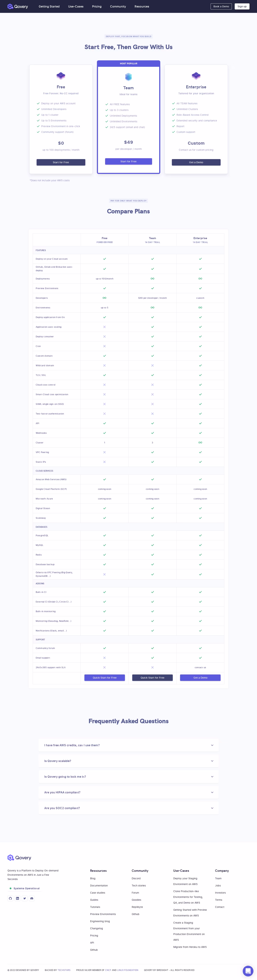257x980 pixels.
Task: Open the 'Migrate from Heroku to AWS' link
Action: tap(190, 947)
